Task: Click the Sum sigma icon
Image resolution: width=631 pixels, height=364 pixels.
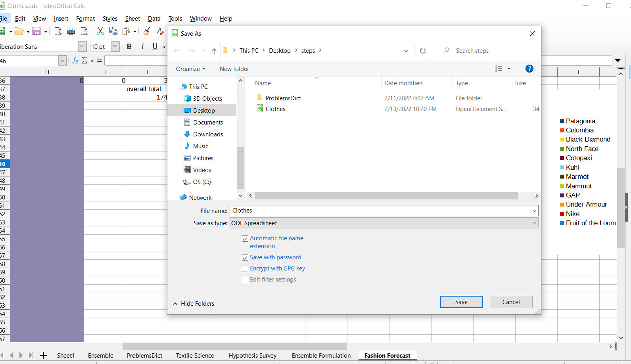Action: pyautogui.click(x=84, y=61)
